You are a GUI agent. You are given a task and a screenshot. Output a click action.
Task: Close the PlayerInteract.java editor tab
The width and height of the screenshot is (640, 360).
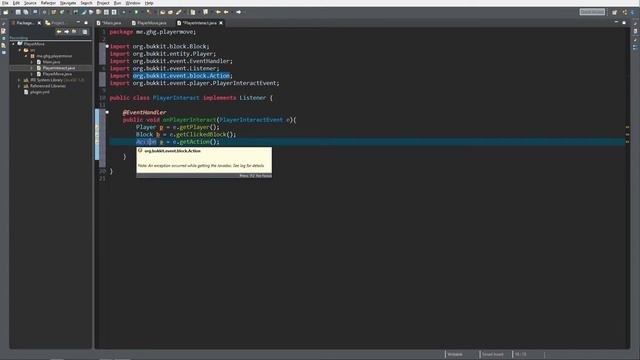tap(221, 23)
